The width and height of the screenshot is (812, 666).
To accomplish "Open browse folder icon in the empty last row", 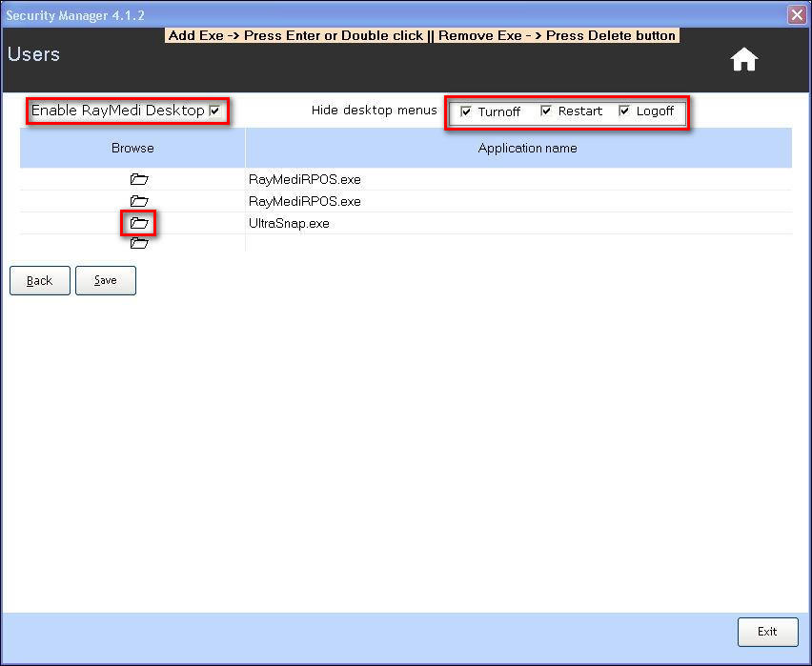I will [x=139, y=243].
